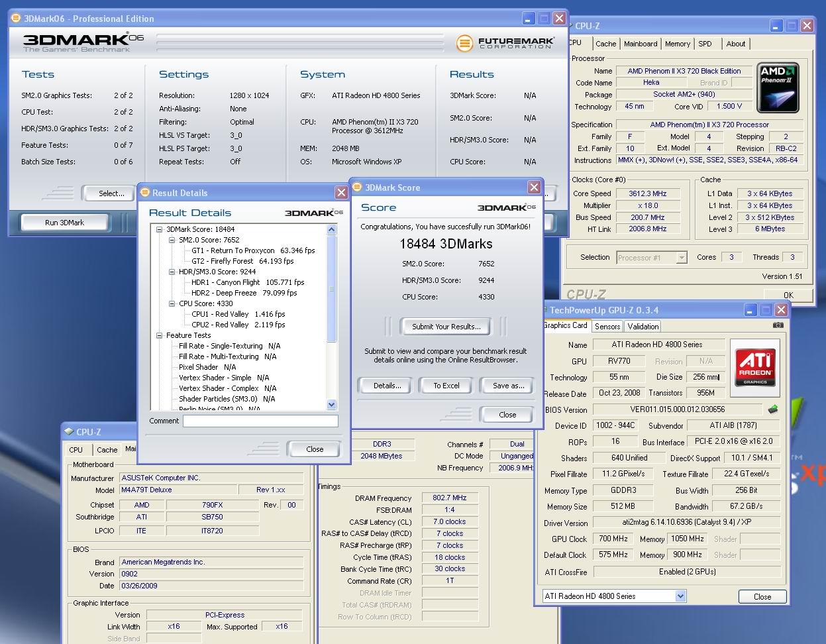
Task: Export results with the To Excel button
Action: point(446,386)
